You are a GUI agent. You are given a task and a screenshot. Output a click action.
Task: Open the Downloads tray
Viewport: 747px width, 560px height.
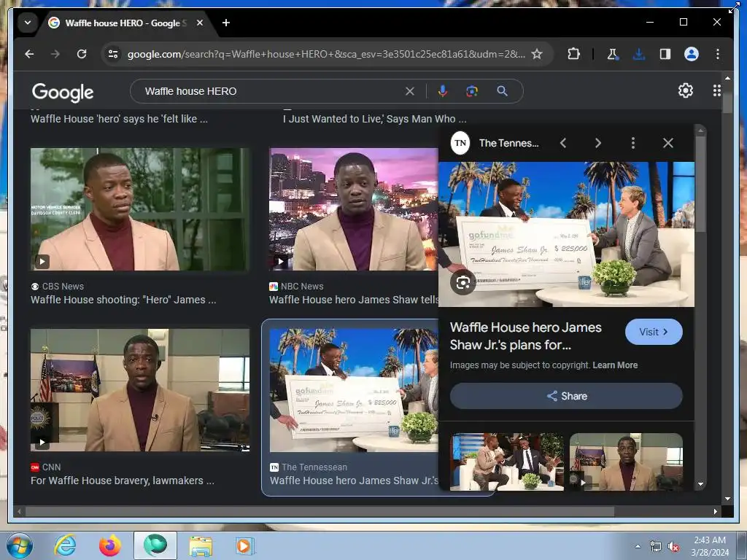click(639, 54)
